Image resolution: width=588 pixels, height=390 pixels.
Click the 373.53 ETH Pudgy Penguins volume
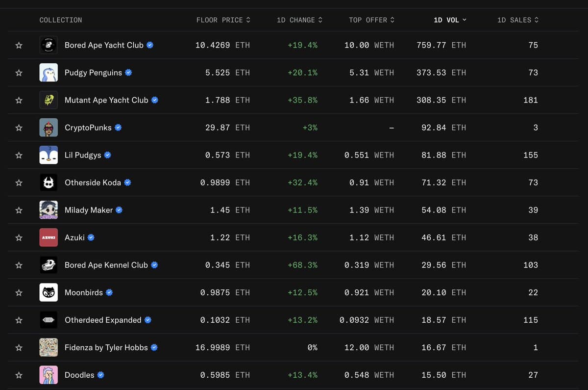pos(441,73)
